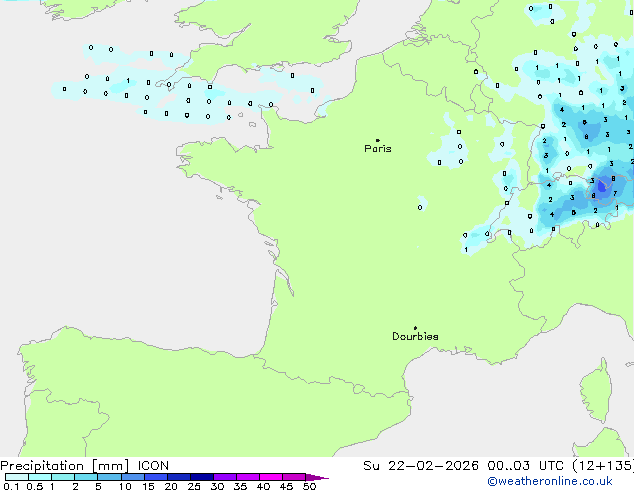Pick the 1–2 mm legend swatch
Screen dimensions: 634x490
[x=63, y=477]
